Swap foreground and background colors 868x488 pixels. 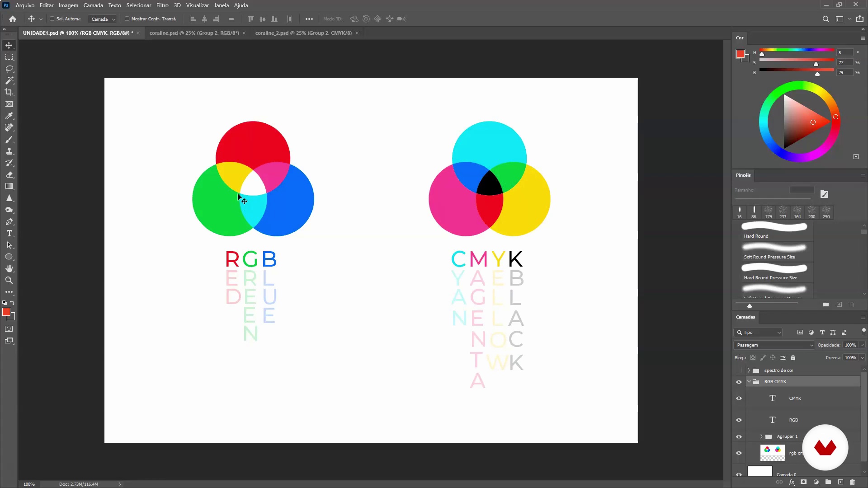pyautogui.click(x=13, y=303)
